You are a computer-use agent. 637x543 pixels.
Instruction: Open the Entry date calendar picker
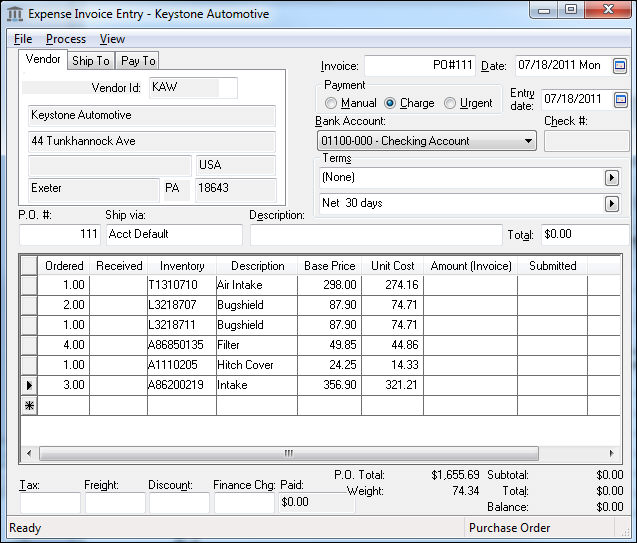click(620, 100)
